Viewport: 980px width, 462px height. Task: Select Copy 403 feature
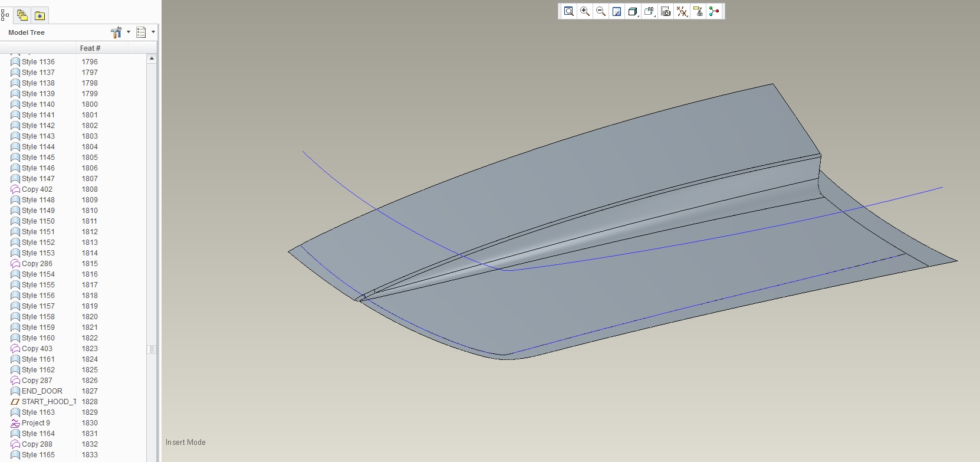pos(37,349)
